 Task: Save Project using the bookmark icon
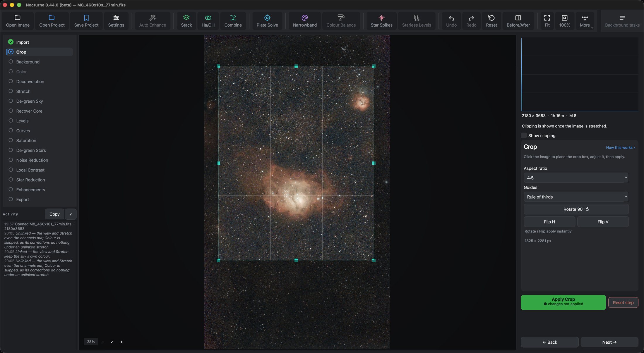[x=86, y=18]
